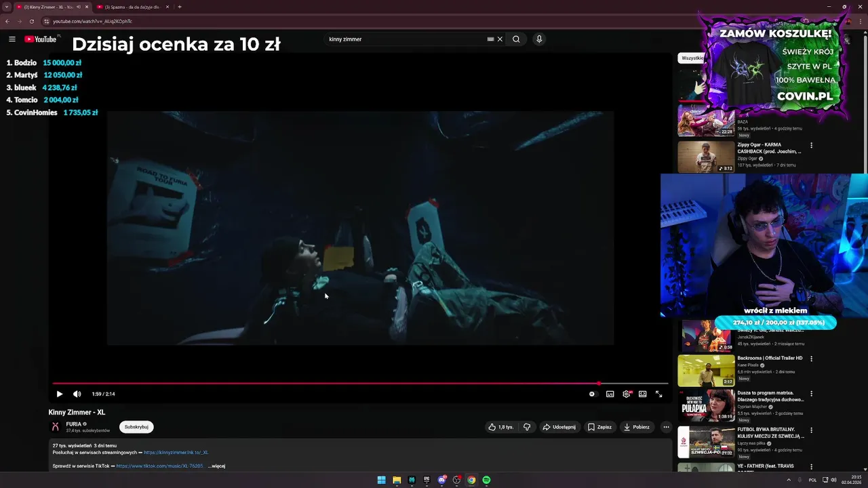Save the video with Zapisz
The image size is (868, 488).
pos(599,427)
